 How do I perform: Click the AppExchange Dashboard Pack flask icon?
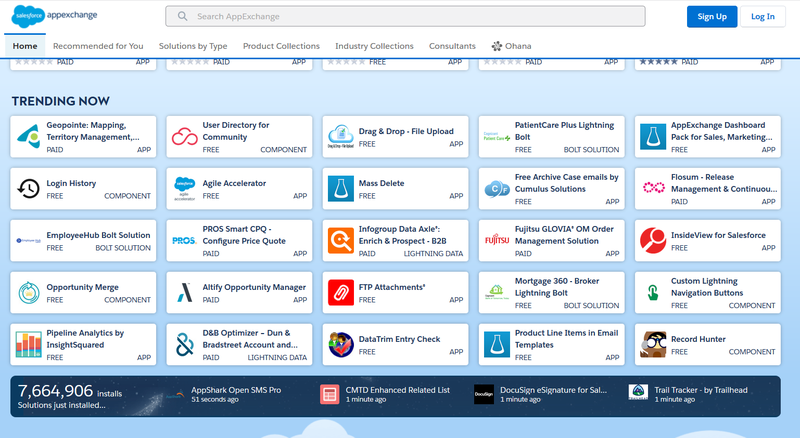[x=653, y=136]
